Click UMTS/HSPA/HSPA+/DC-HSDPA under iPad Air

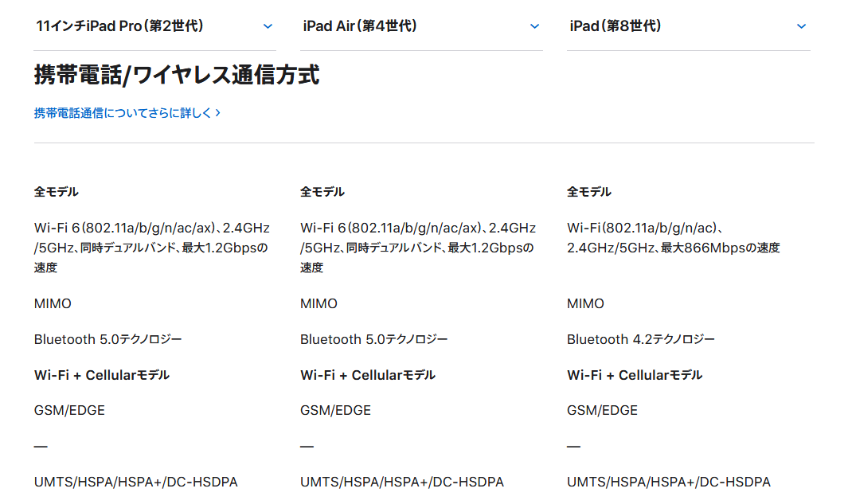point(401,482)
